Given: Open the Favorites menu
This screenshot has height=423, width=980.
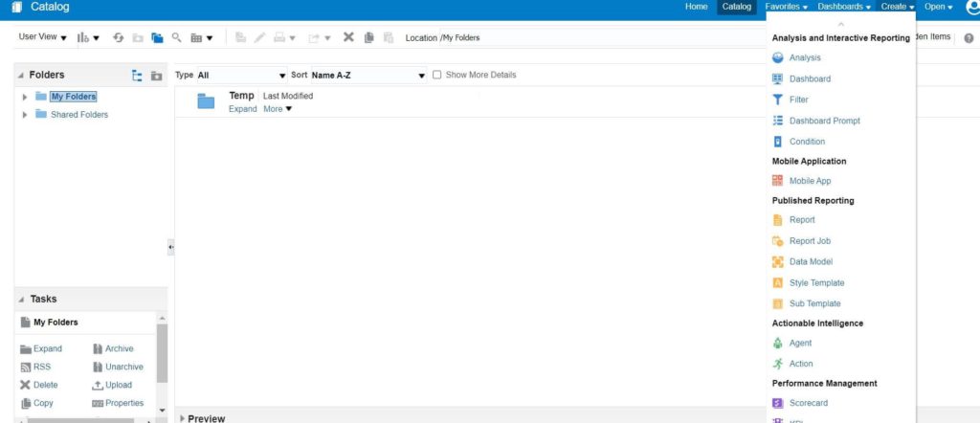Looking at the screenshot, I should click(787, 7).
